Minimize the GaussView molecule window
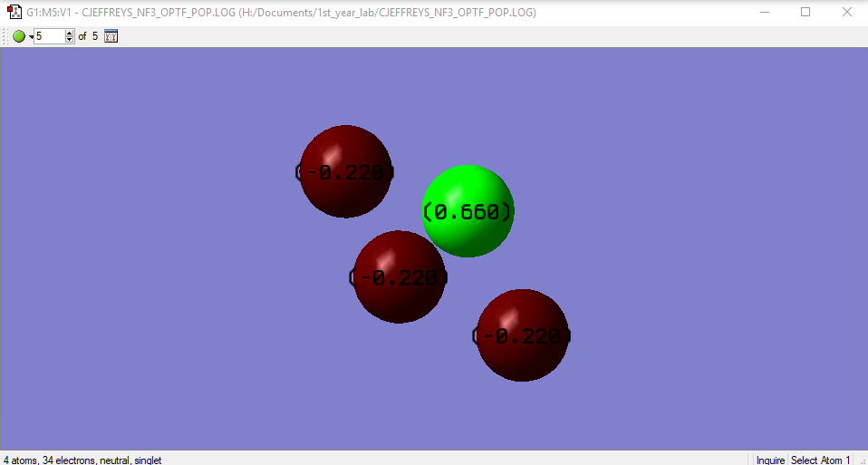 [765, 12]
